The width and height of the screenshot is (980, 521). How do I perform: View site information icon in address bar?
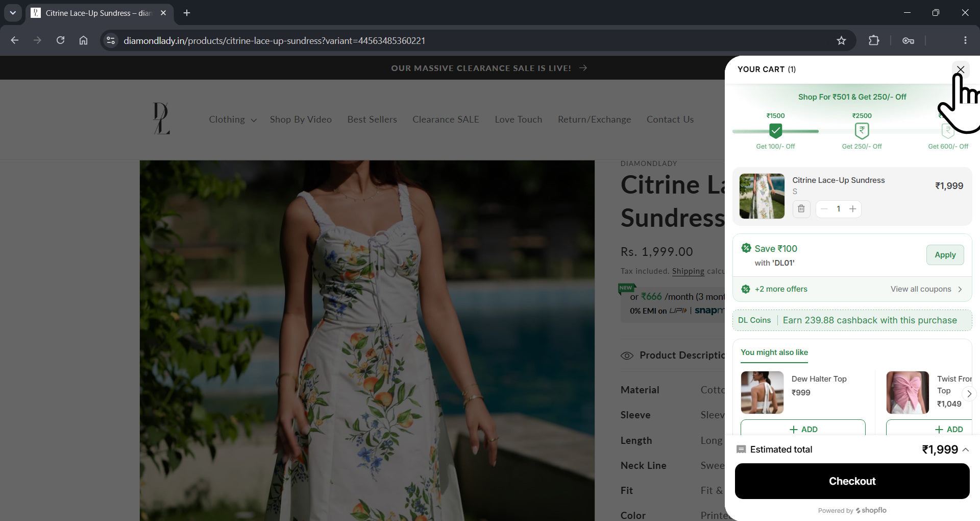click(110, 40)
